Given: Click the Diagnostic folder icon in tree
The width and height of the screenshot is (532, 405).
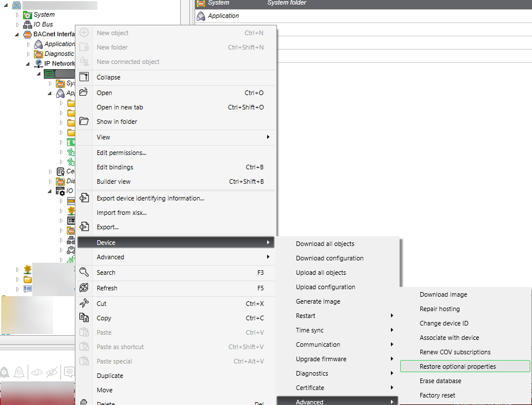Looking at the screenshot, I should pos(39,54).
